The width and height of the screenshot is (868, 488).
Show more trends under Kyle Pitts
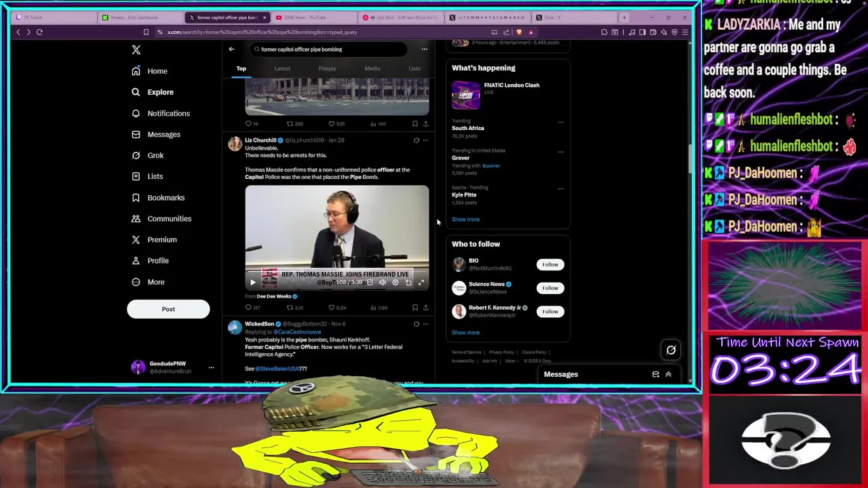pos(466,220)
